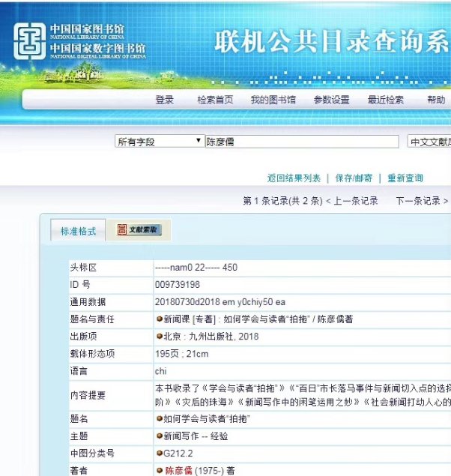The height and width of the screenshot is (476, 451).
Task: Click bullet icon before classification G212.2
Action: pos(159,454)
